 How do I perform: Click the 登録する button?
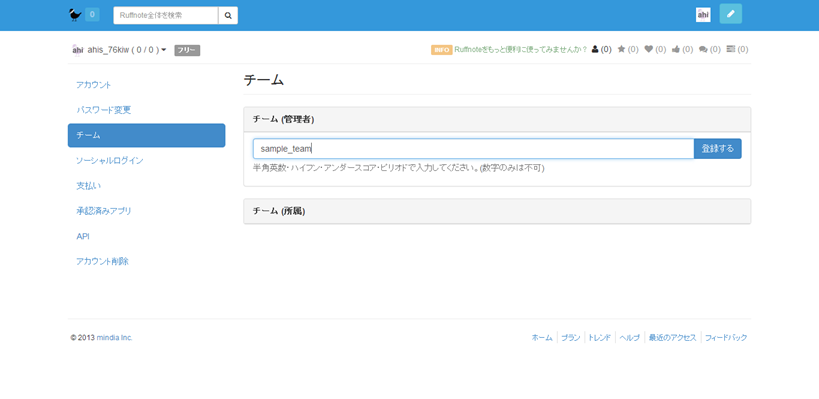717,148
